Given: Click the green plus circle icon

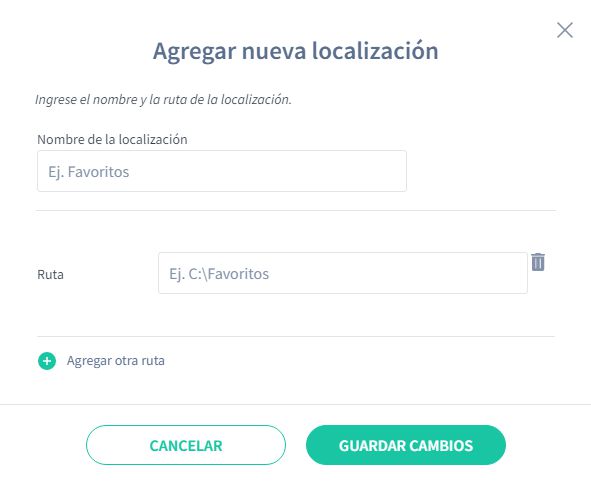Looking at the screenshot, I should click(47, 361).
